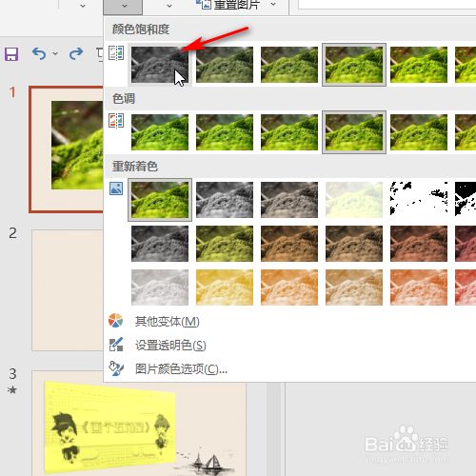Select the No Recolor thumbnail
The image size is (476, 476).
click(160, 200)
